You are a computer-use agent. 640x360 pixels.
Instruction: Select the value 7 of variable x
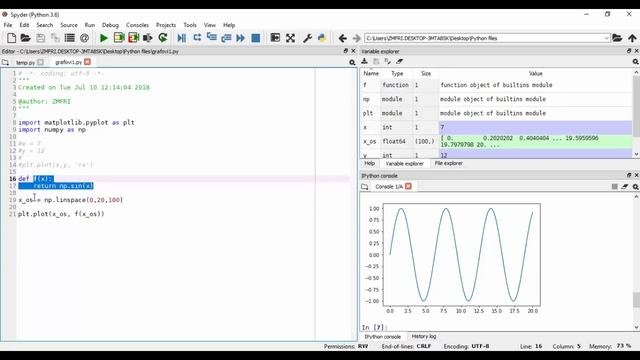tap(536, 127)
